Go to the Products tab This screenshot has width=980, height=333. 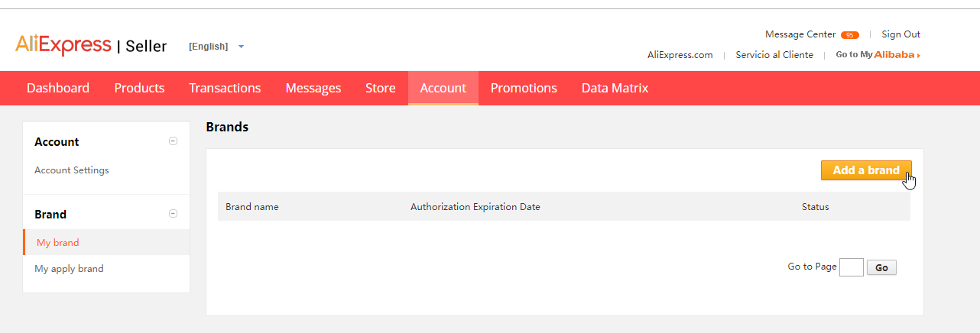pos(139,88)
